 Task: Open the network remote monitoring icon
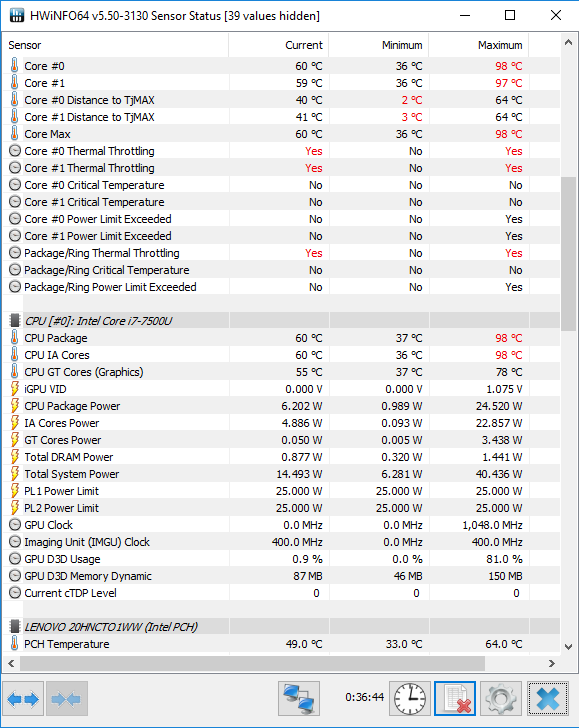[x=299, y=699]
